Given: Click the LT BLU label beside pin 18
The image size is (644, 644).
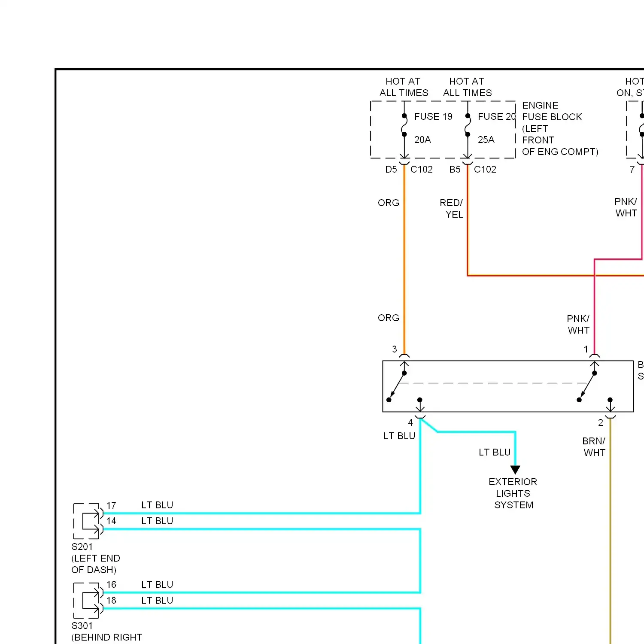Looking at the screenshot, I should pyautogui.click(x=157, y=601).
